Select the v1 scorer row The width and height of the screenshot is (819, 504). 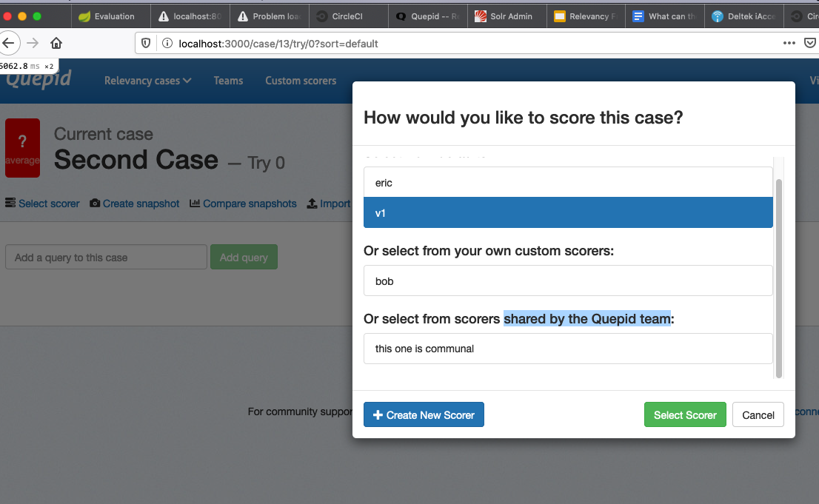(568, 212)
